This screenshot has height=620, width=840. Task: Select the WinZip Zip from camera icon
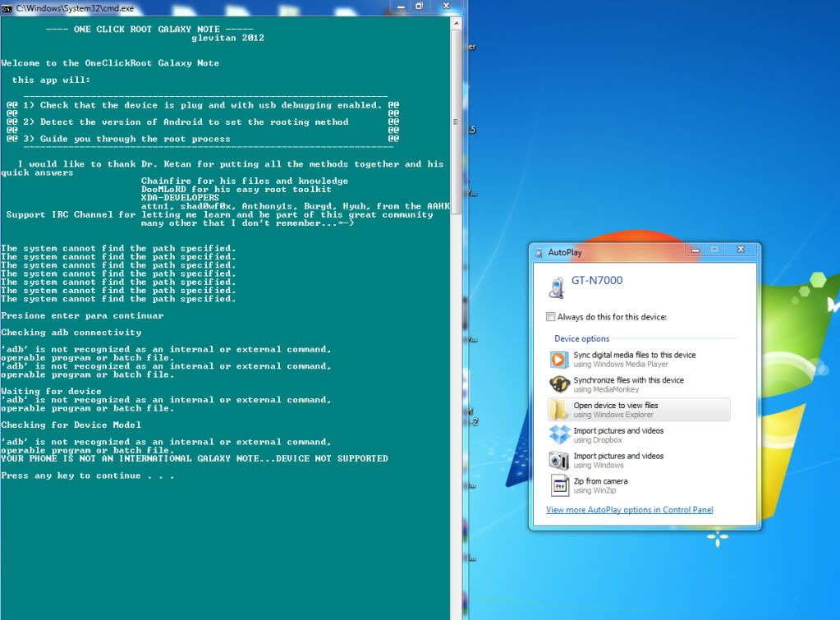559,485
